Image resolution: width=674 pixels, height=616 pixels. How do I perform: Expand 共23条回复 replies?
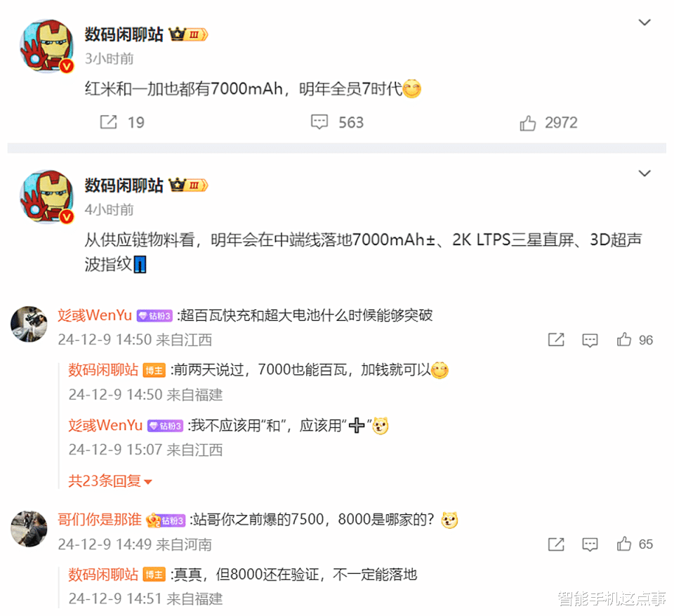(110, 480)
